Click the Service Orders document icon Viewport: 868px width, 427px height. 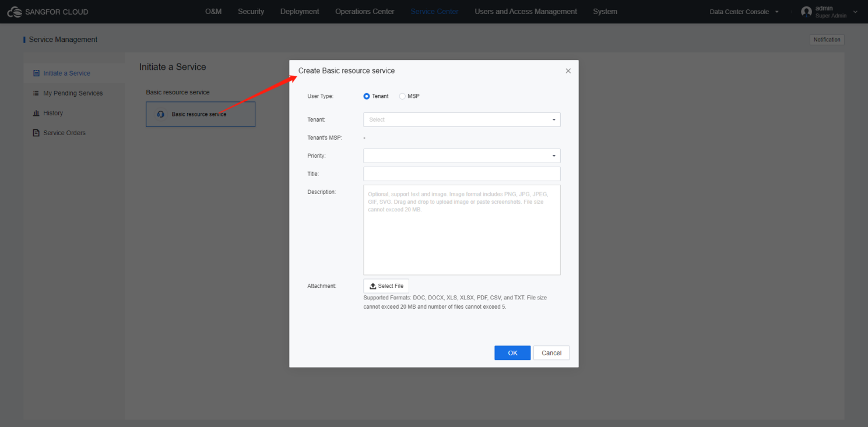point(36,133)
